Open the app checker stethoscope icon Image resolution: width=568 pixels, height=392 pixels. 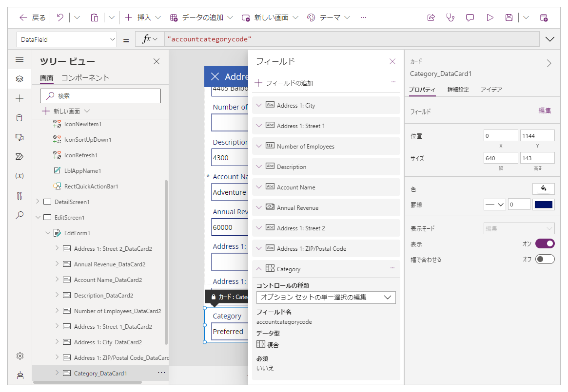pyautogui.click(x=450, y=18)
